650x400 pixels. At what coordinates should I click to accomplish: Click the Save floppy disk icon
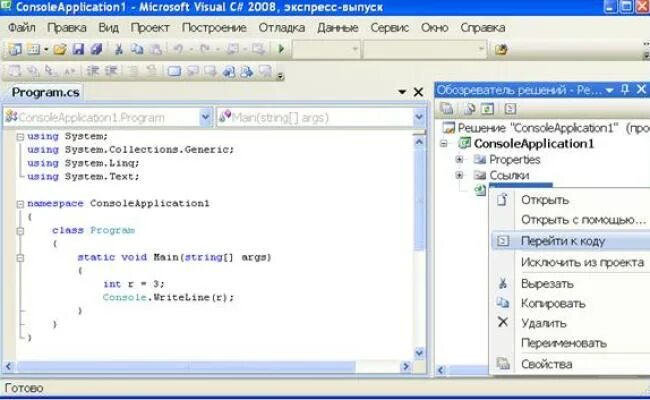(78, 49)
